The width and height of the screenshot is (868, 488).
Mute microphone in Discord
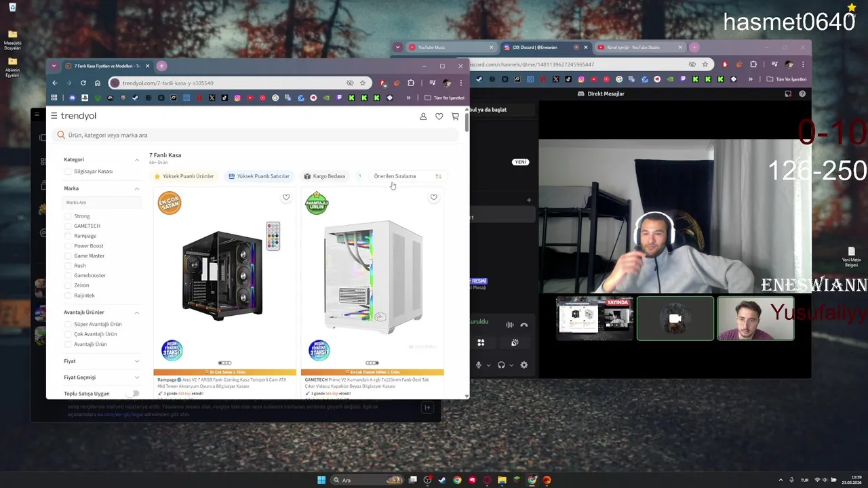click(x=478, y=365)
